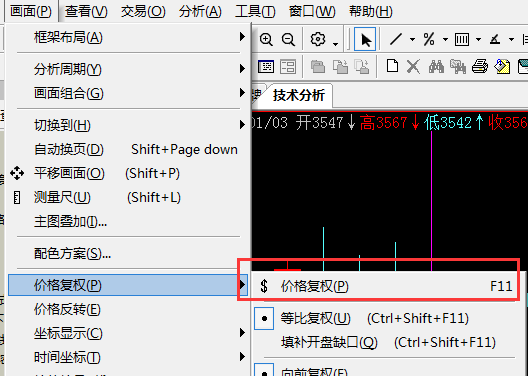Select the arrow pointer tool
The height and width of the screenshot is (376, 528).
point(365,39)
